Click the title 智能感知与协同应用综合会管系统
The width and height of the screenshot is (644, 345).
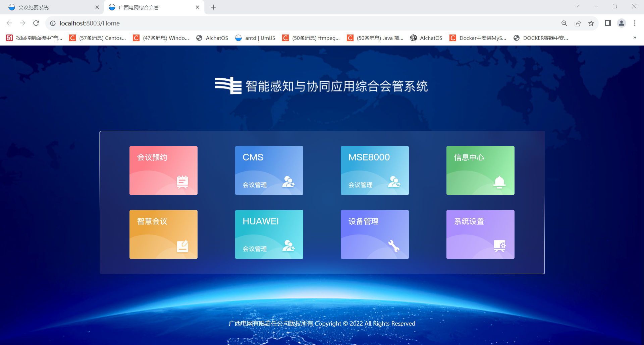337,86
